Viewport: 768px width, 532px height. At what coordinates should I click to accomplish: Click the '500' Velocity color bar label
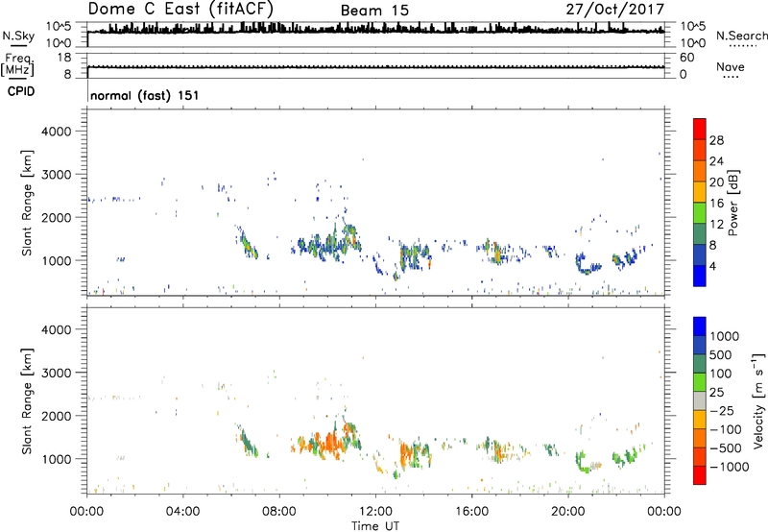(x=721, y=354)
